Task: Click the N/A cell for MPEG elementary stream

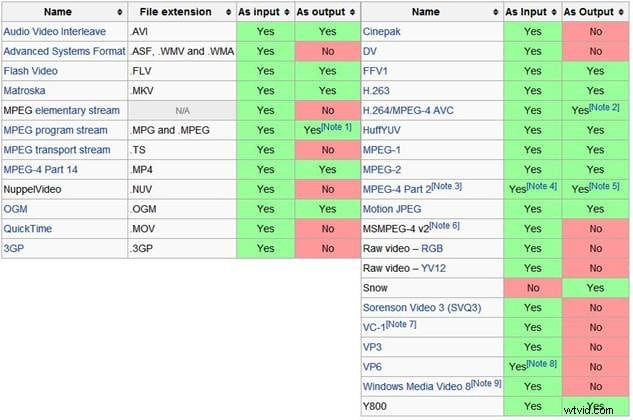Action: click(181, 111)
